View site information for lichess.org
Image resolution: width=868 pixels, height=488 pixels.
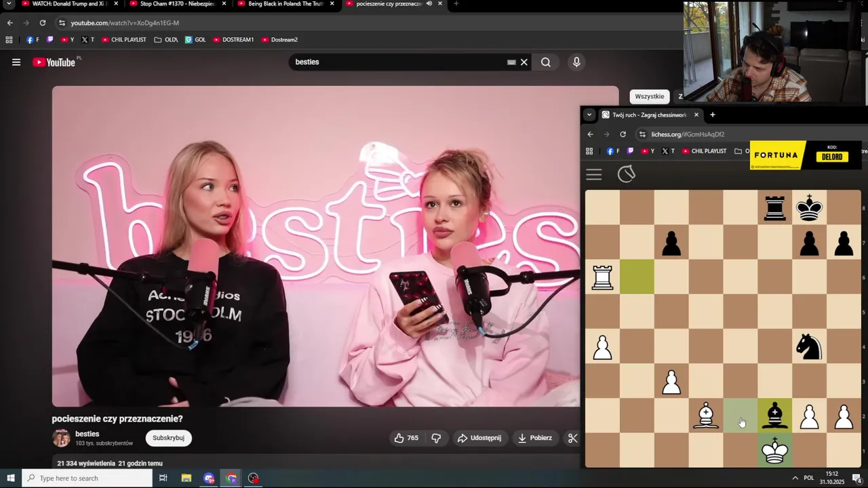[642, 134]
